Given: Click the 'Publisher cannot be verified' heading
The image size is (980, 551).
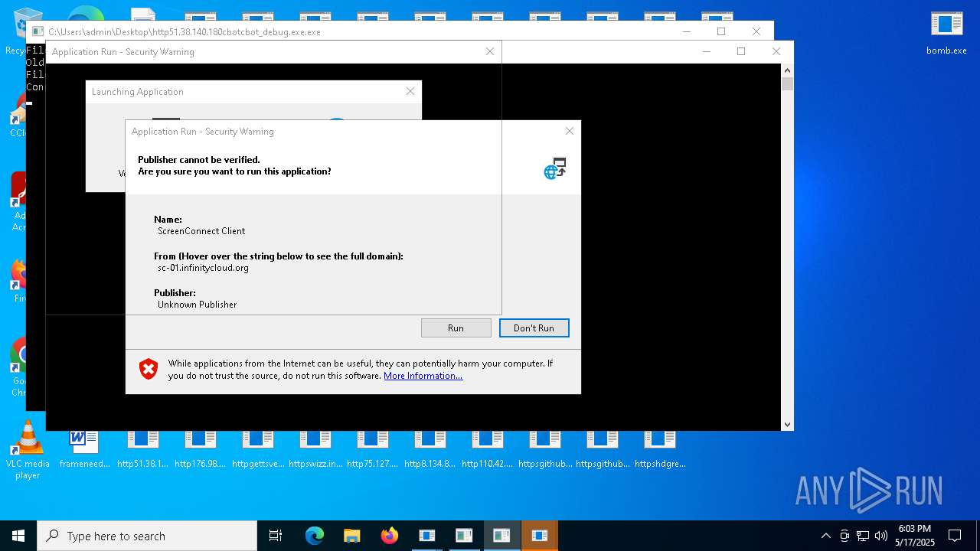Looking at the screenshot, I should pos(199,160).
